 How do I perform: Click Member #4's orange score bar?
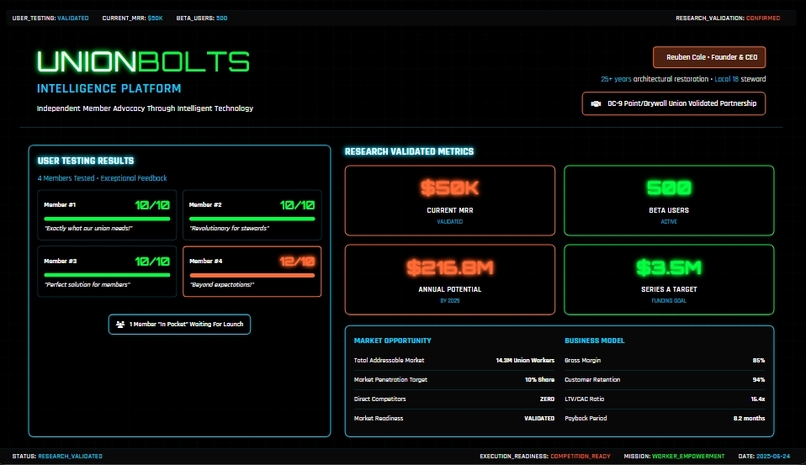pyautogui.click(x=252, y=275)
